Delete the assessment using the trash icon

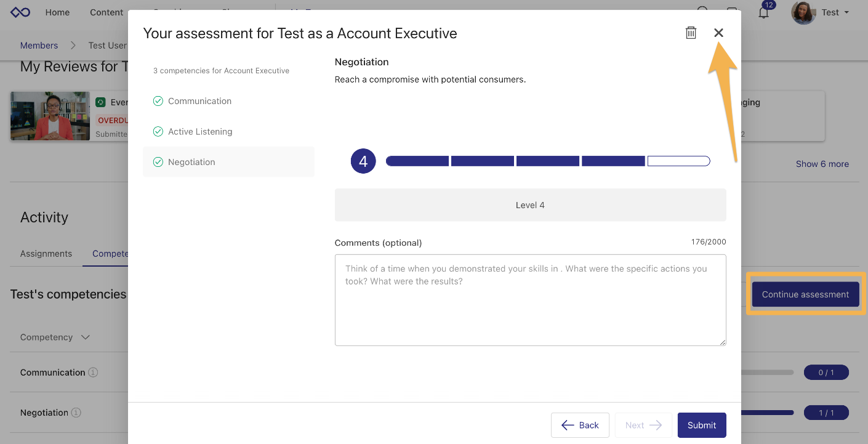click(691, 33)
